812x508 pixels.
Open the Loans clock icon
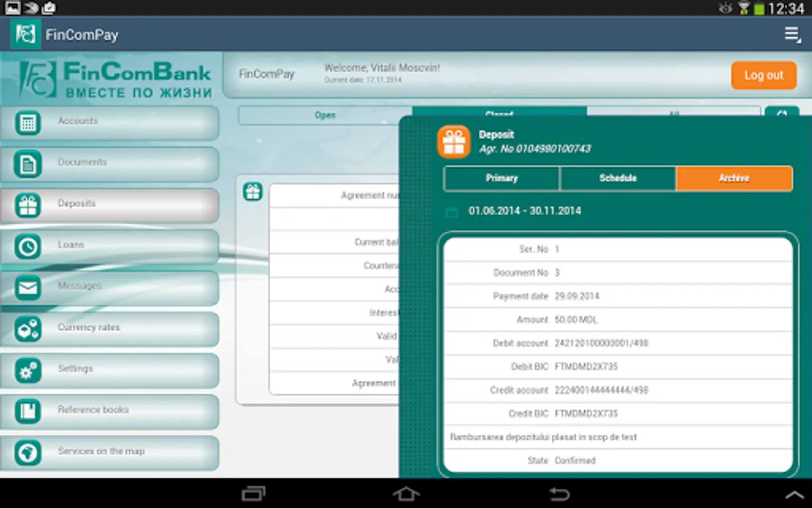28,247
